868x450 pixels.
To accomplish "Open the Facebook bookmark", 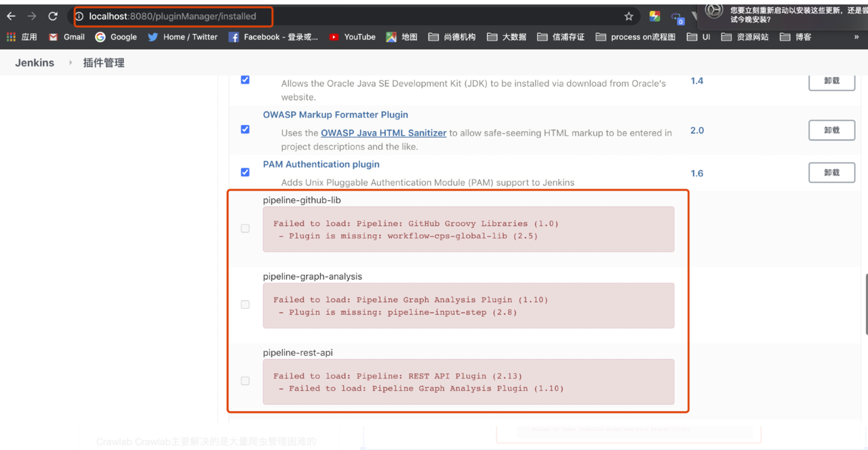I will [x=273, y=37].
